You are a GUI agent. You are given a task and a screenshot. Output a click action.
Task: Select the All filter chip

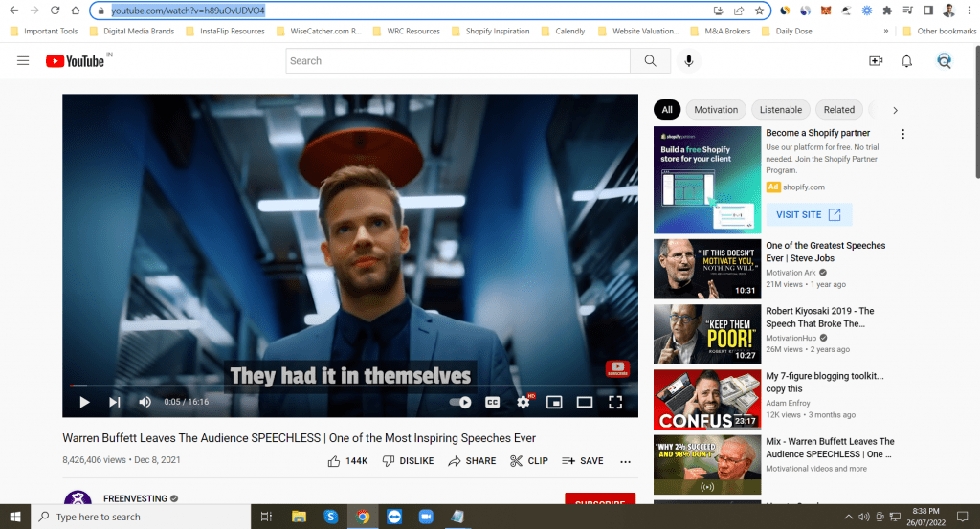pos(667,110)
